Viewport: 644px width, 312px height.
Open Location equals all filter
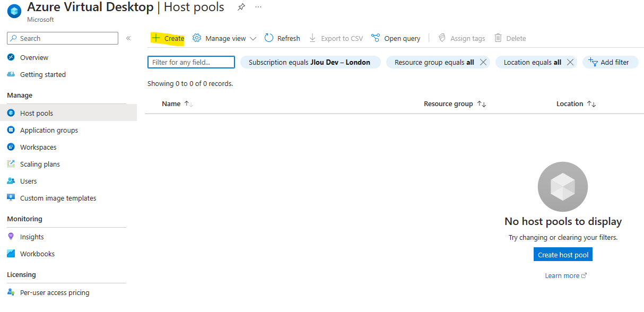[532, 62]
